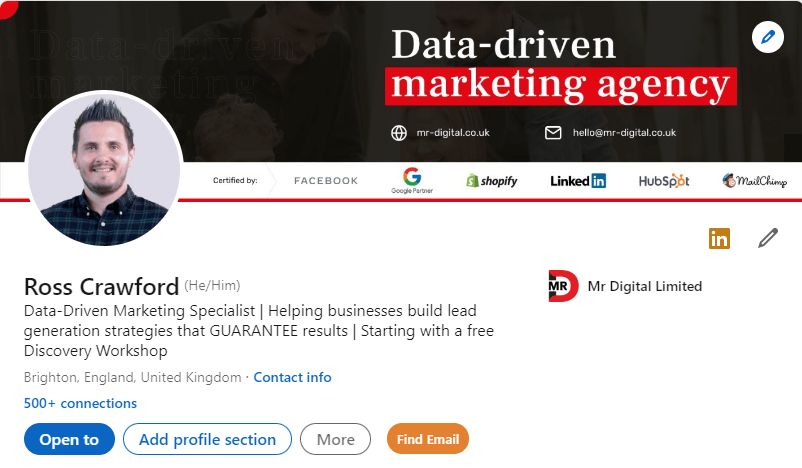Click the HubSpot logo in the banner
Image resolution: width=802 pixels, height=468 pixels.
tap(664, 181)
